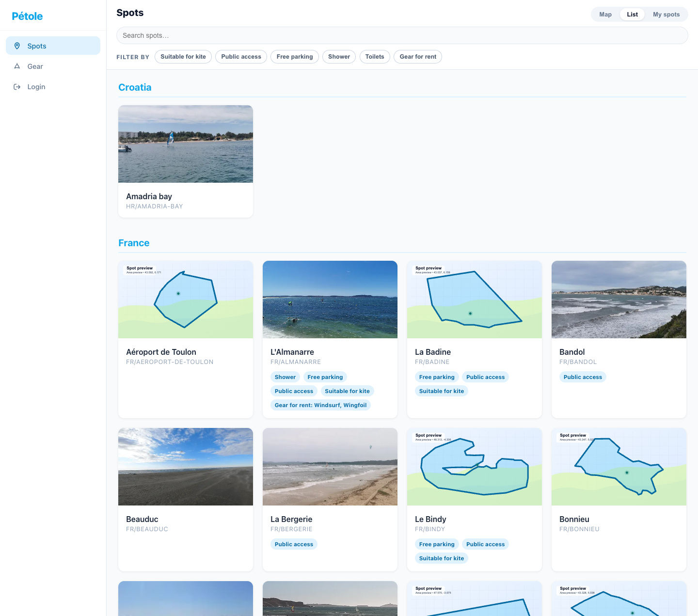Viewport: 698px width, 616px height.
Task: Click the Public access tag on La Bergerie
Action: 294,544
